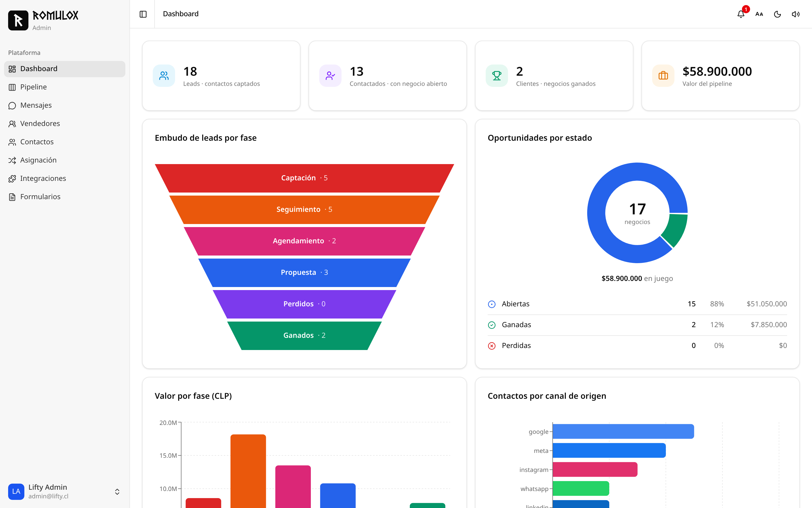Click the Formularios document icon
The image size is (812, 508).
tap(12, 197)
